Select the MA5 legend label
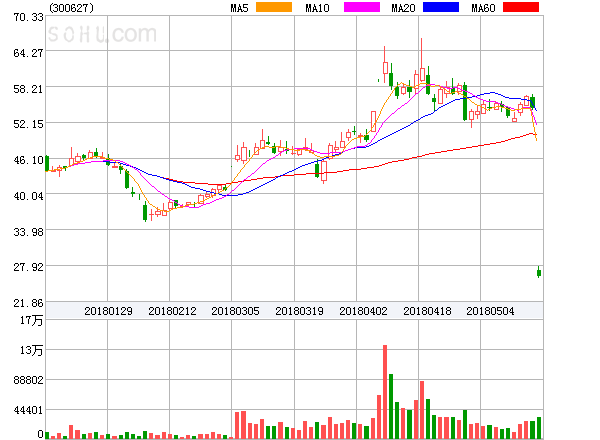Image resolution: width=600 pixels, height=440 pixels. click(x=239, y=8)
